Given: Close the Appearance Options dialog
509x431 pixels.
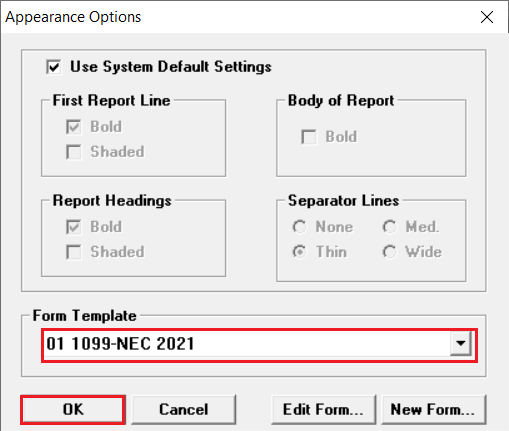Looking at the screenshot, I should pyautogui.click(x=487, y=17).
